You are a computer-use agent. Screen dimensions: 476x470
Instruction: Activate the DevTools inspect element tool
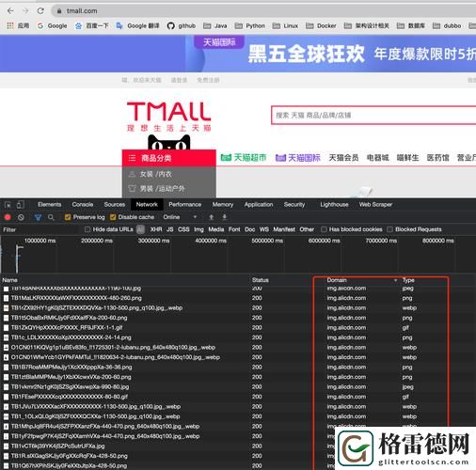[x=8, y=205]
